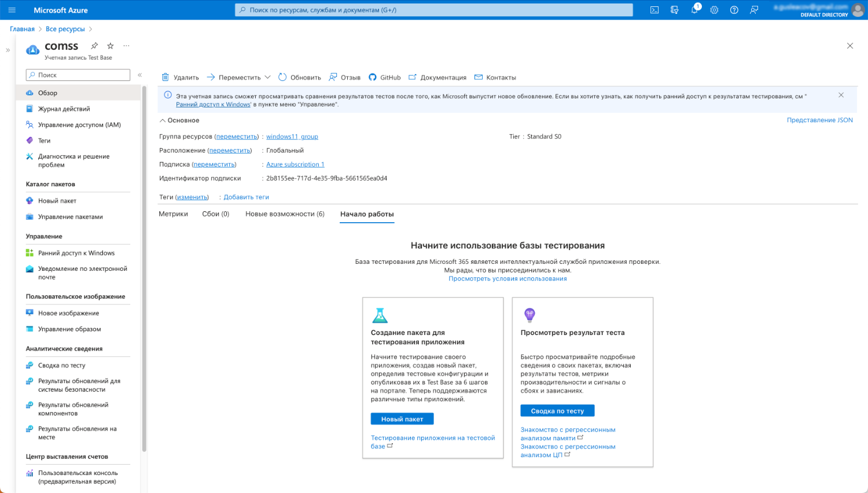This screenshot has width=868, height=493.
Task: Open portal settings gear
Action: 714,10
